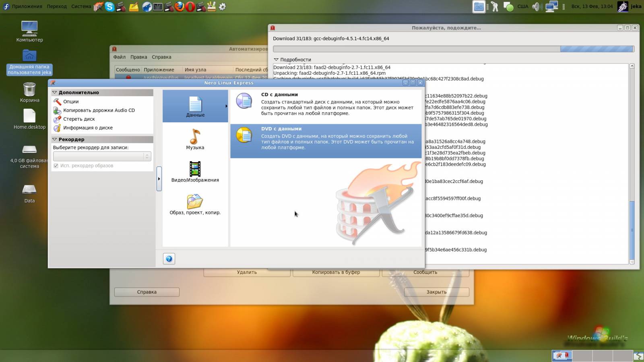Open Справка menu in the background window
The width and height of the screenshot is (644, 362).
click(x=161, y=57)
